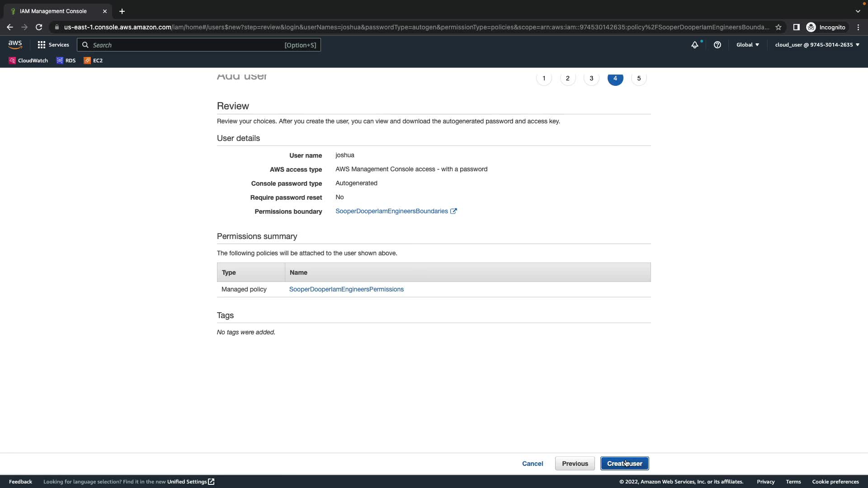The height and width of the screenshot is (488, 868).
Task: Click the AWS logo home icon
Action: [15, 44]
